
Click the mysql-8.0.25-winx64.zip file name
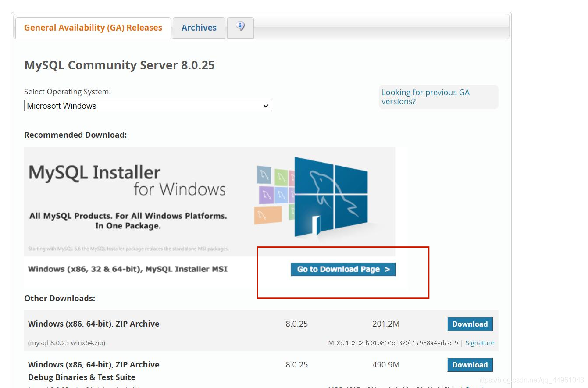[x=67, y=343]
